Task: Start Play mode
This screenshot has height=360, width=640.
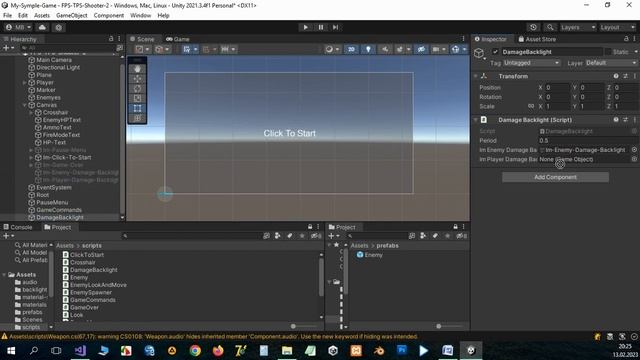Action: point(305,27)
